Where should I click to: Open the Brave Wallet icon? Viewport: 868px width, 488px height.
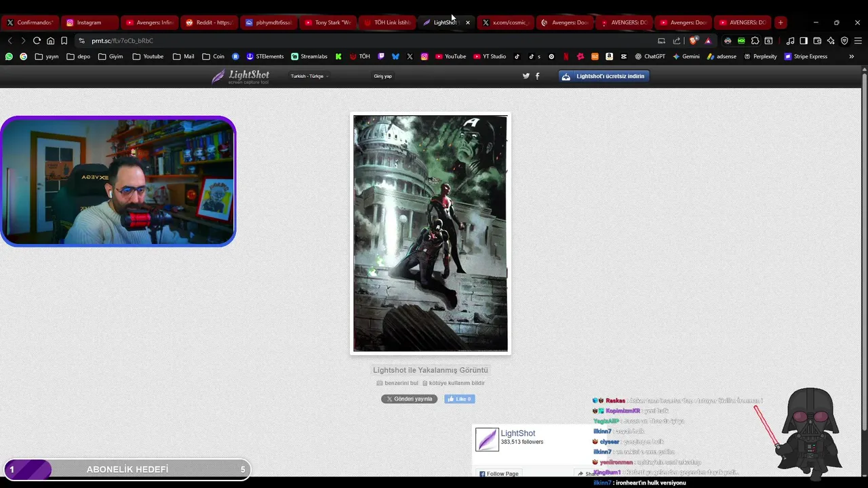coord(817,41)
